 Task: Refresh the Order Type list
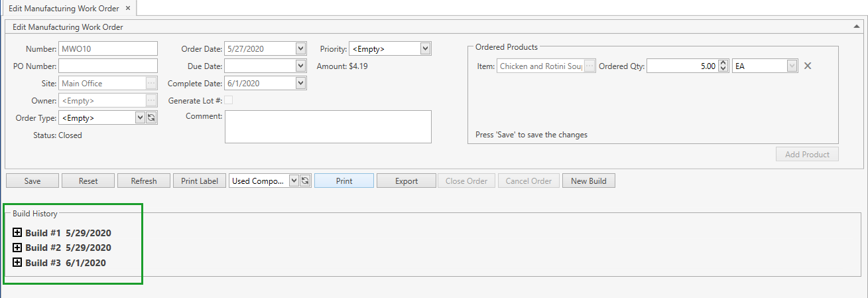pos(151,117)
